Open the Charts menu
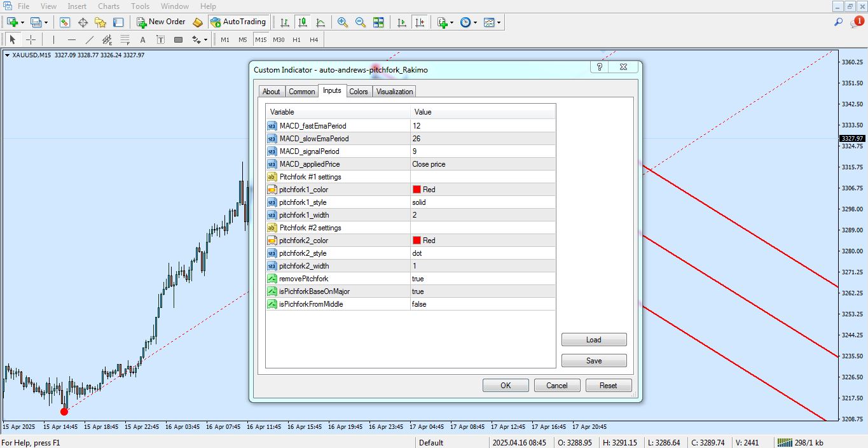Viewport: 868px width, 448px height. point(109,6)
